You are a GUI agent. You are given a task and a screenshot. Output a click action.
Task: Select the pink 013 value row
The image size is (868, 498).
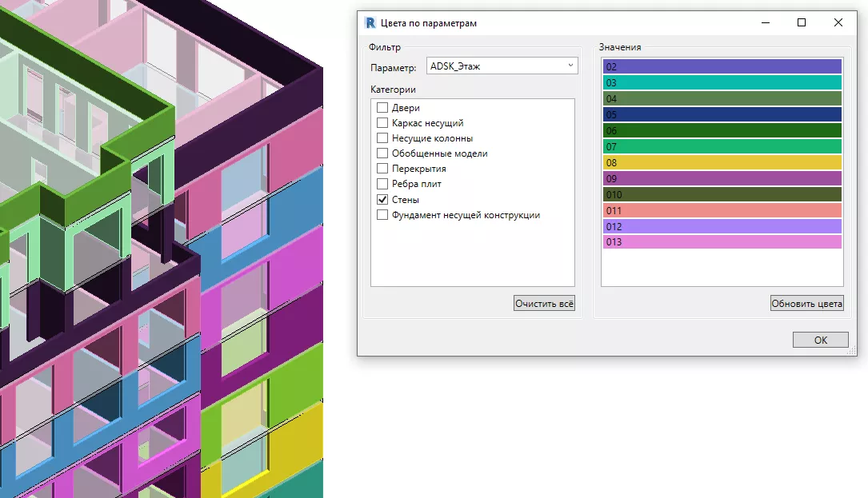coord(722,242)
